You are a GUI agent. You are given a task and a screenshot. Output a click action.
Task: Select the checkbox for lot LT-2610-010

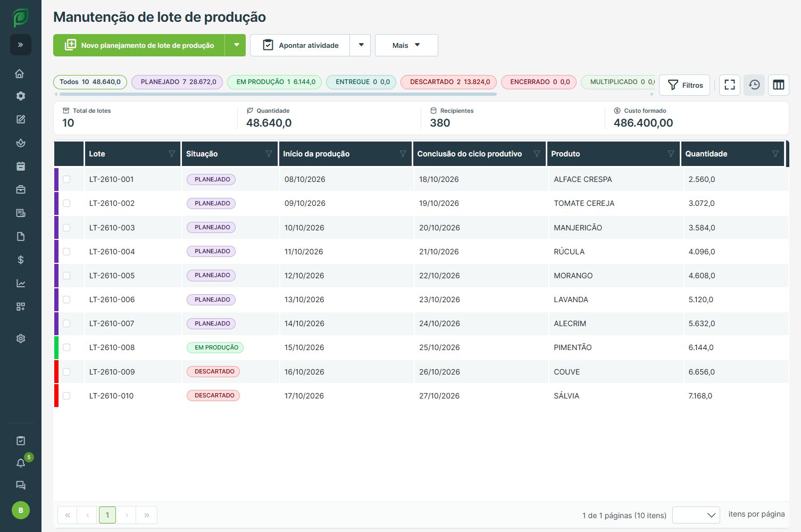(x=66, y=396)
